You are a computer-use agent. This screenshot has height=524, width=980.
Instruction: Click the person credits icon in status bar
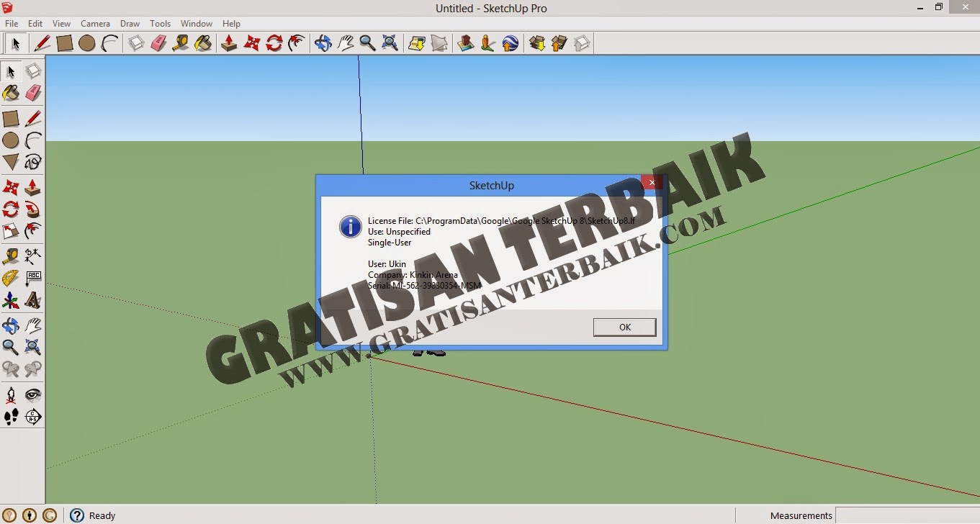(30, 515)
